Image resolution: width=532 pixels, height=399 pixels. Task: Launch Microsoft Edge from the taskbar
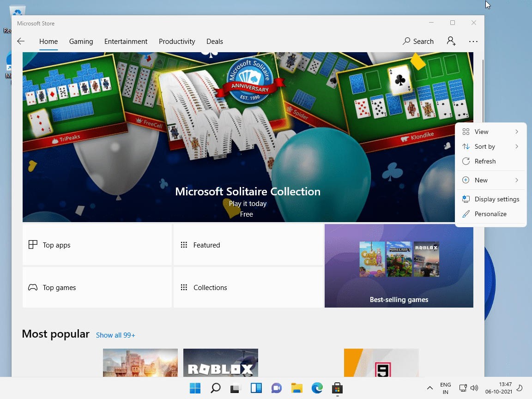click(317, 388)
